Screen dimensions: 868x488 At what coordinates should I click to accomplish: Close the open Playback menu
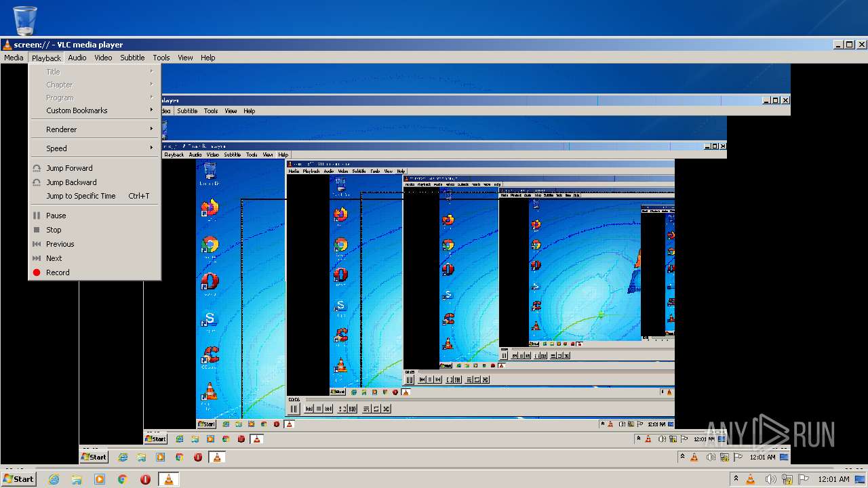pos(46,58)
